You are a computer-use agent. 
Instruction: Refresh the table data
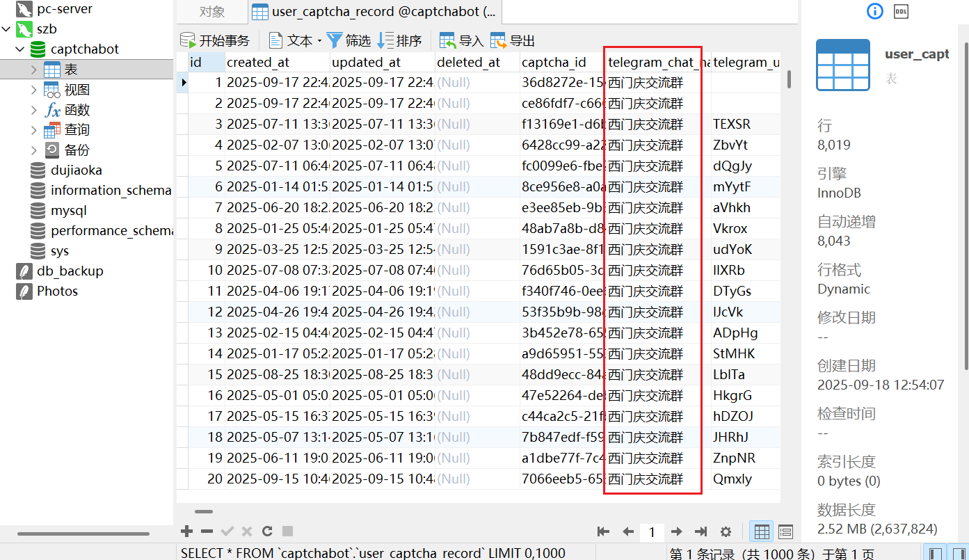266,531
